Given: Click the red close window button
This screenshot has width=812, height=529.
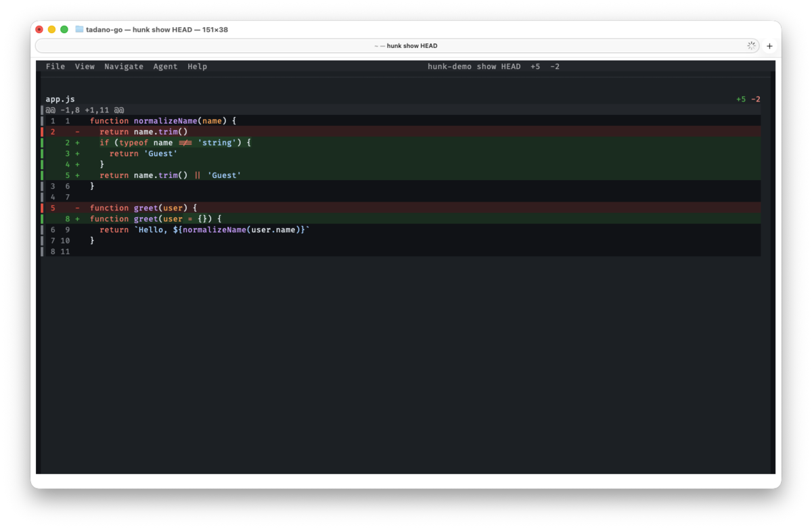Looking at the screenshot, I should tap(39, 30).
